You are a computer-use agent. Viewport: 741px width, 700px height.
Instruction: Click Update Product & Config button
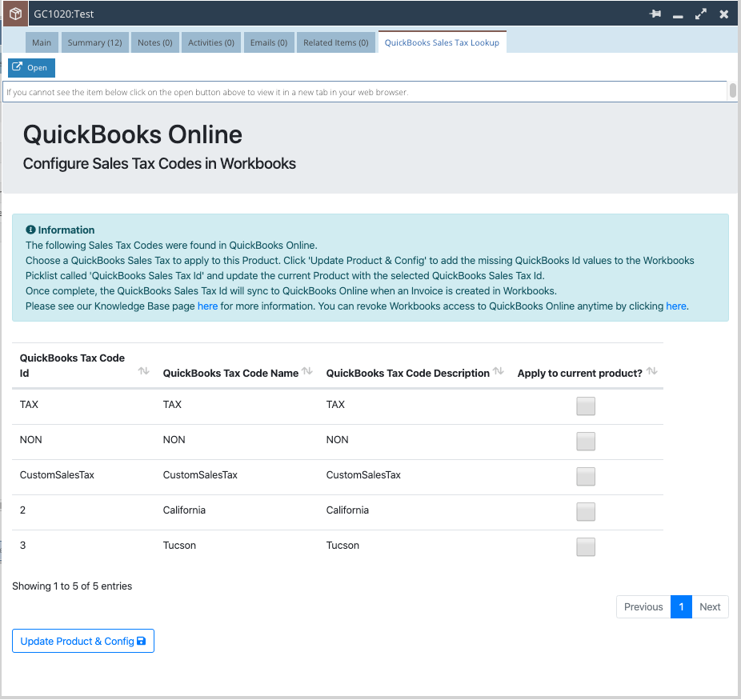[x=83, y=641]
